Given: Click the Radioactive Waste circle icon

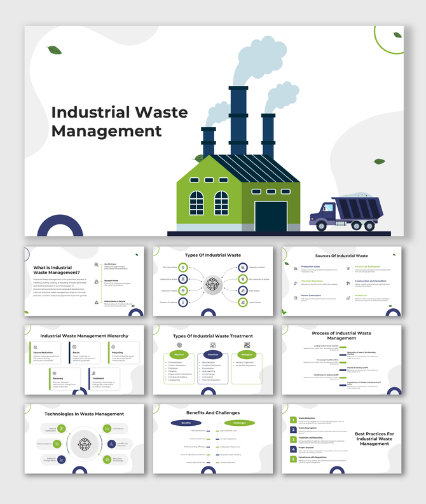Looking at the screenshot, I should [x=183, y=279].
